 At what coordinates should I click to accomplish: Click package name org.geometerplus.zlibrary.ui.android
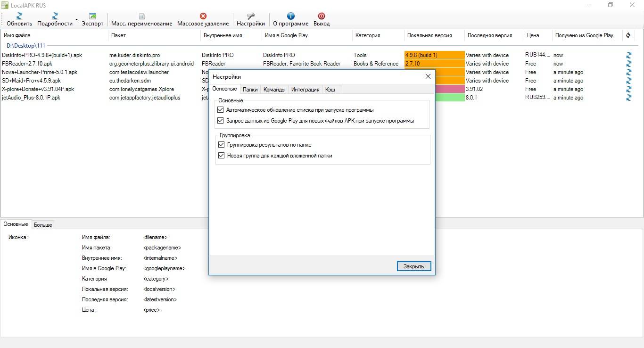tap(151, 64)
